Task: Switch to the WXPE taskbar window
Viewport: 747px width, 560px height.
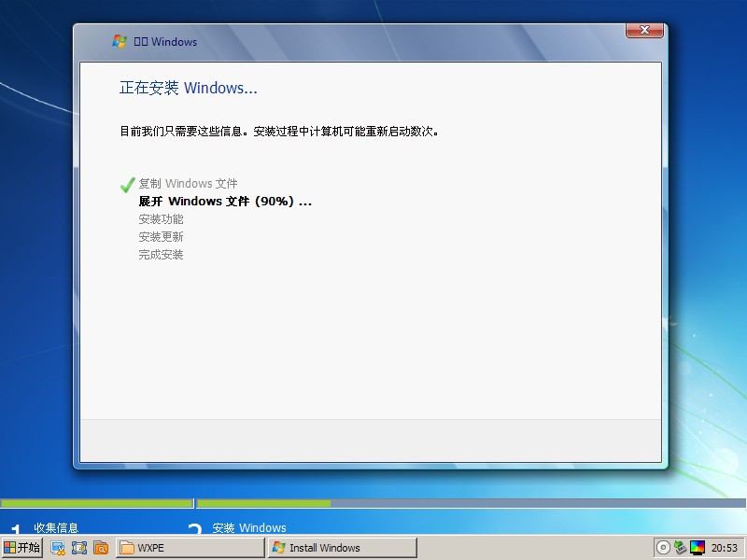Action: (190, 548)
